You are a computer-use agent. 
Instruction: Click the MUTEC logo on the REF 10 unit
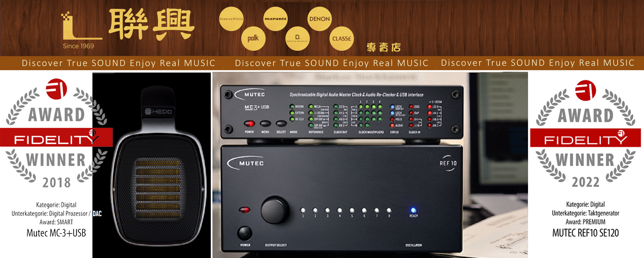coord(246,163)
